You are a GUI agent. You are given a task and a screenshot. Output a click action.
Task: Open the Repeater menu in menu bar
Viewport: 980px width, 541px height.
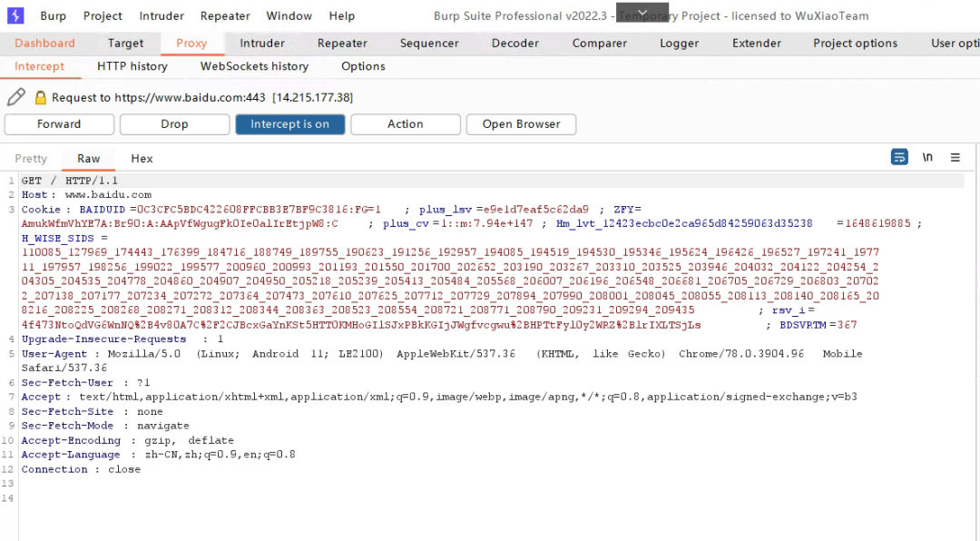pos(225,15)
